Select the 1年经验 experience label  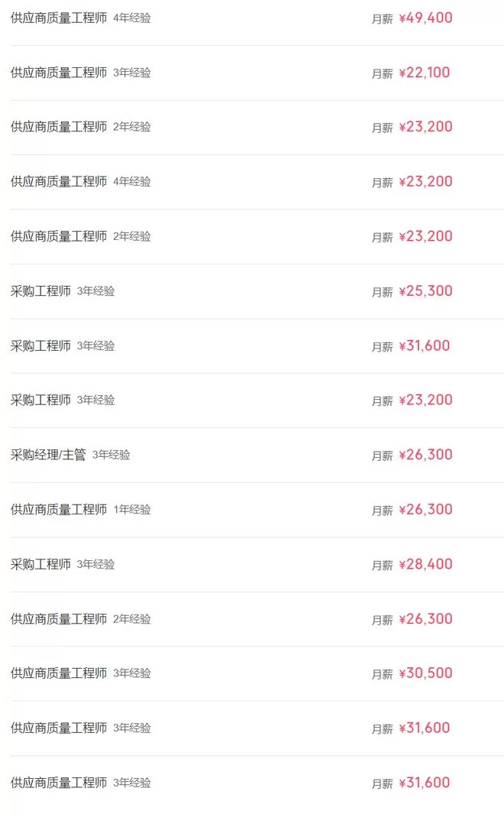[x=132, y=510]
